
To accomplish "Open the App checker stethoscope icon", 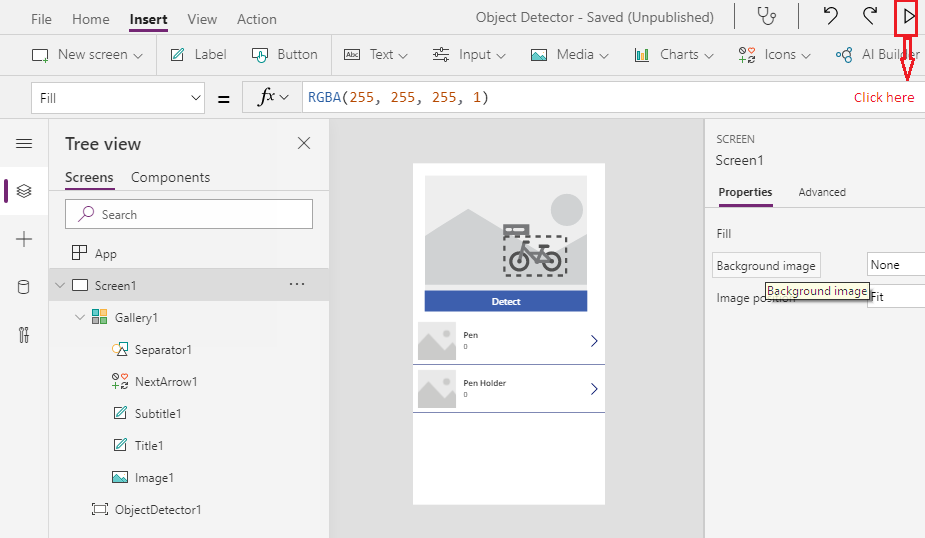I will (x=766, y=17).
